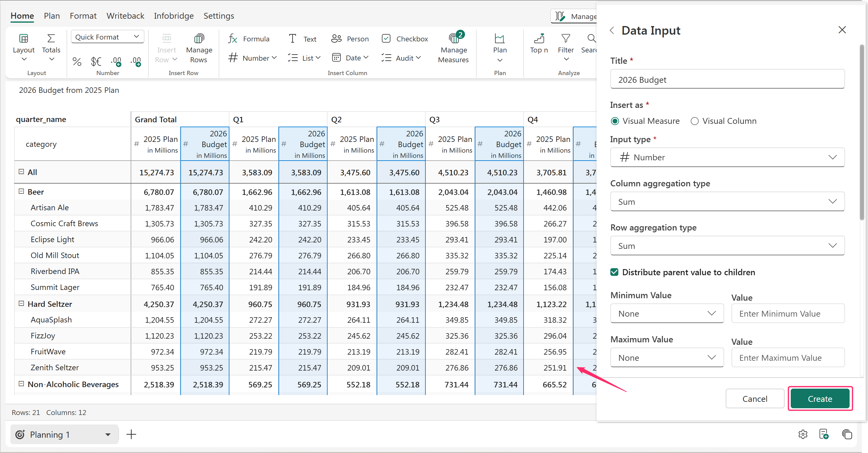Apply percentage number format
This screenshot has width=868, height=453.
tap(77, 62)
